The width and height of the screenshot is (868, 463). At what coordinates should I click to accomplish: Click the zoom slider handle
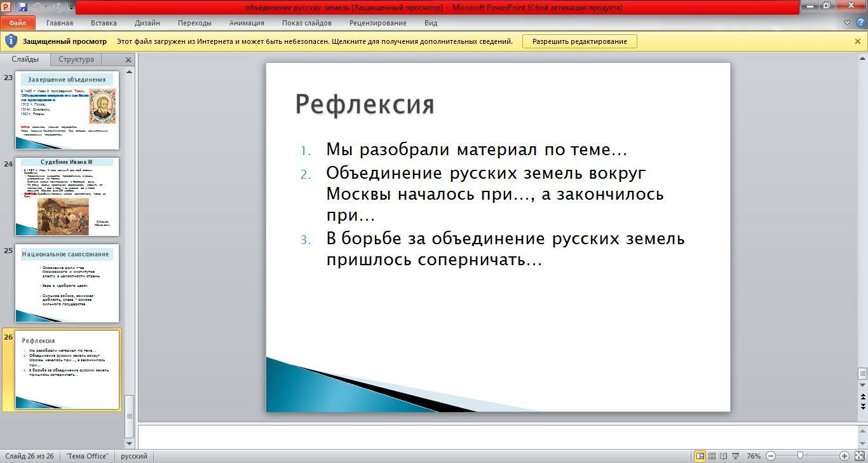point(800,456)
